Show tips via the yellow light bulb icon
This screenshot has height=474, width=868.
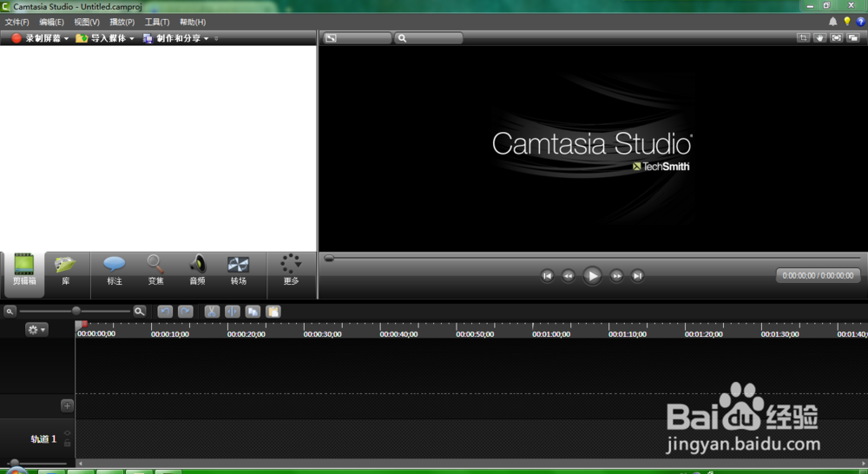[x=847, y=22]
